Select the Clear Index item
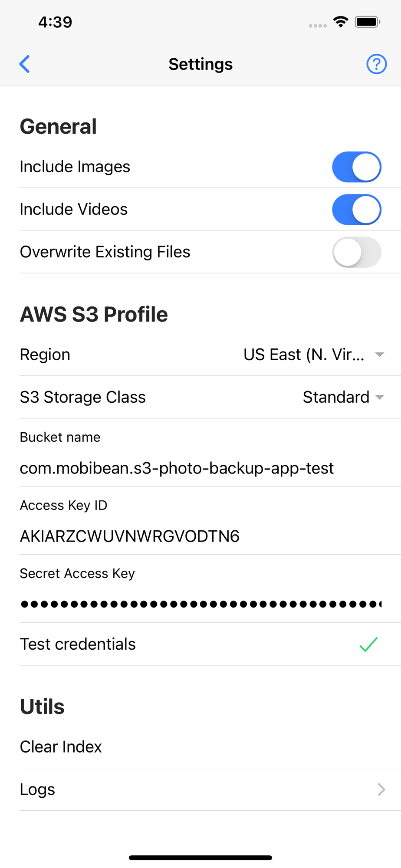 point(61,747)
